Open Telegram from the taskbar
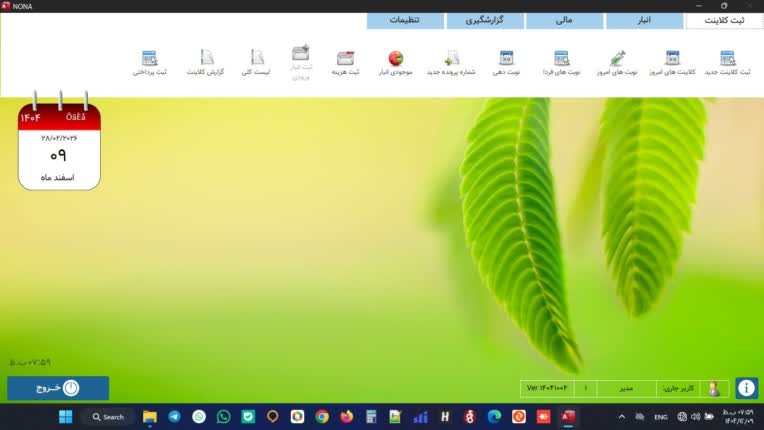This screenshot has height=430, width=764. 174,417
